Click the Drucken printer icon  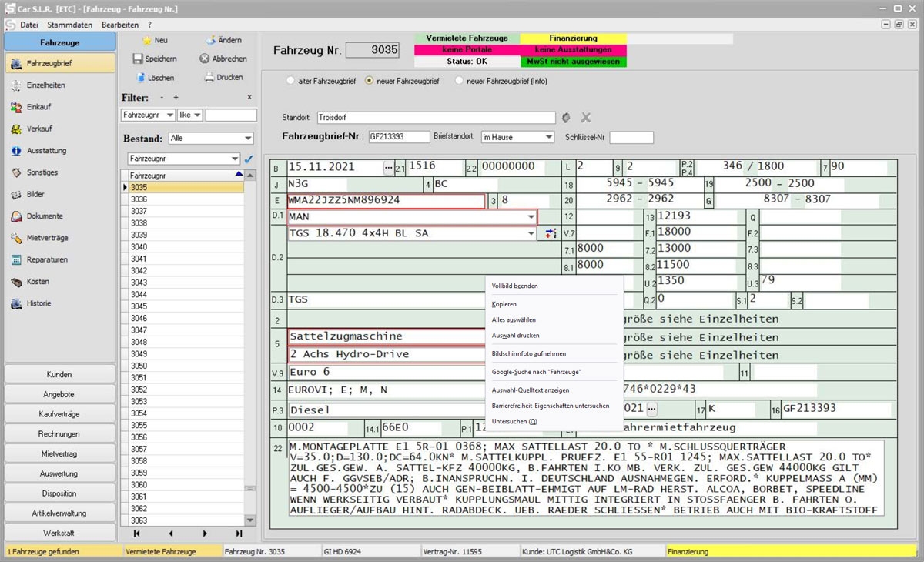[x=208, y=77]
